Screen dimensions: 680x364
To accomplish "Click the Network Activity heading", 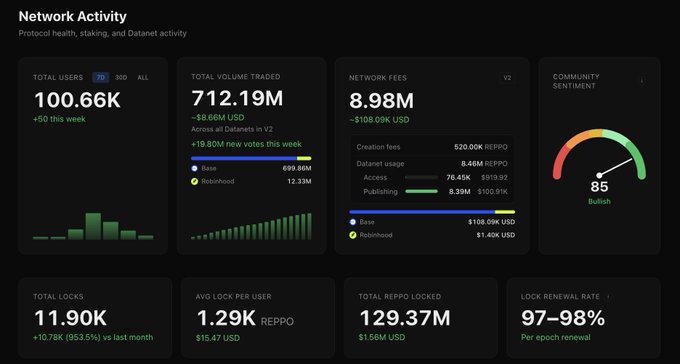I will coord(72,16).
